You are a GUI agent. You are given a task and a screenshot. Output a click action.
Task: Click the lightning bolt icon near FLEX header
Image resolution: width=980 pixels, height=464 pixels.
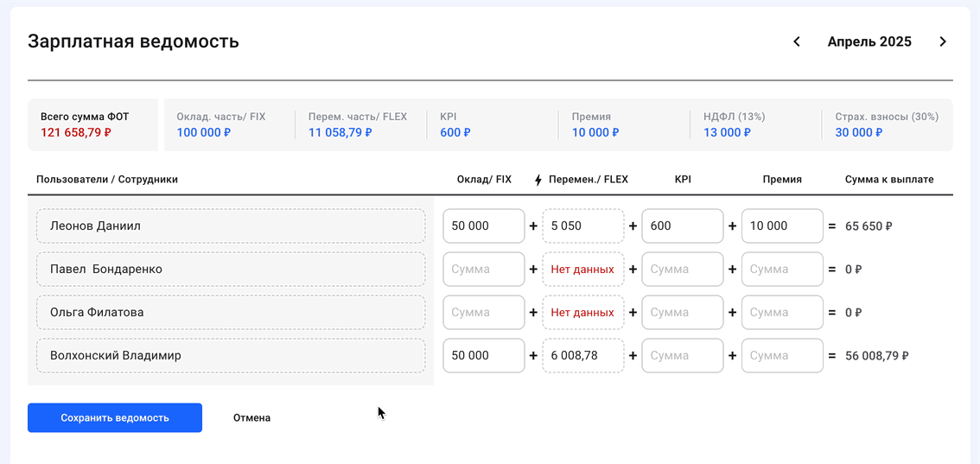[538, 180]
